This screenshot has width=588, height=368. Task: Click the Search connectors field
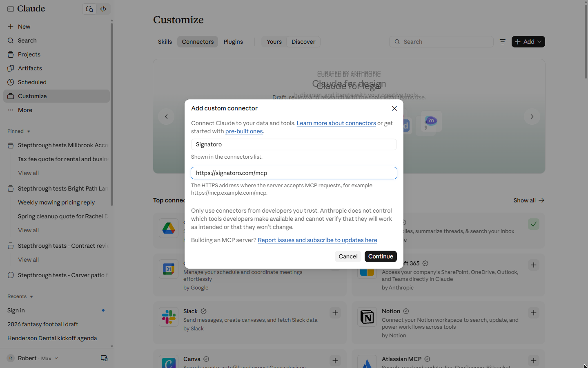point(441,42)
